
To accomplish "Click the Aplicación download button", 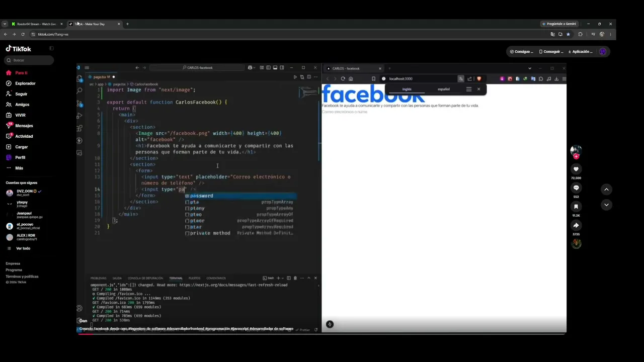I will tap(581, 51).
